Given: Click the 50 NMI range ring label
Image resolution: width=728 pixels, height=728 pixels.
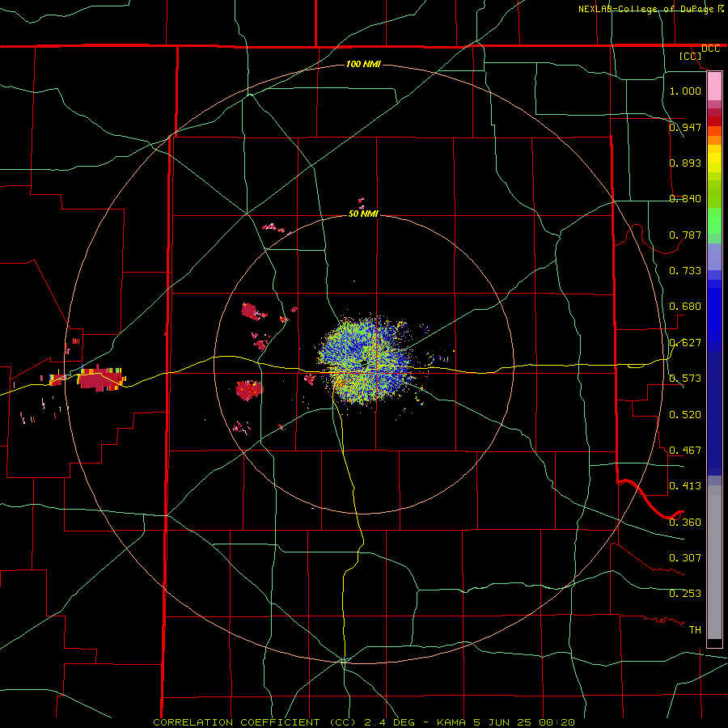Looking at the screenshot, I should pos(363,214).
